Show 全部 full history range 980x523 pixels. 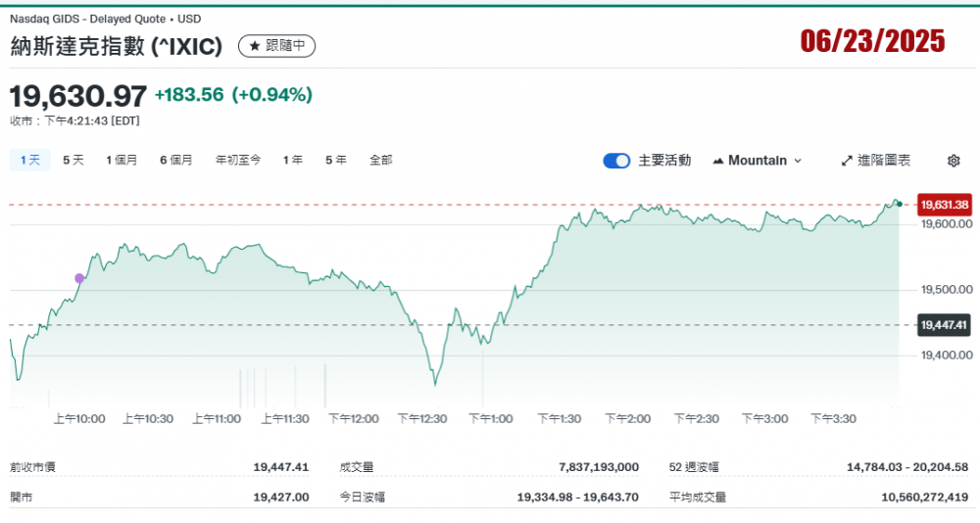(x=380, y=160)
